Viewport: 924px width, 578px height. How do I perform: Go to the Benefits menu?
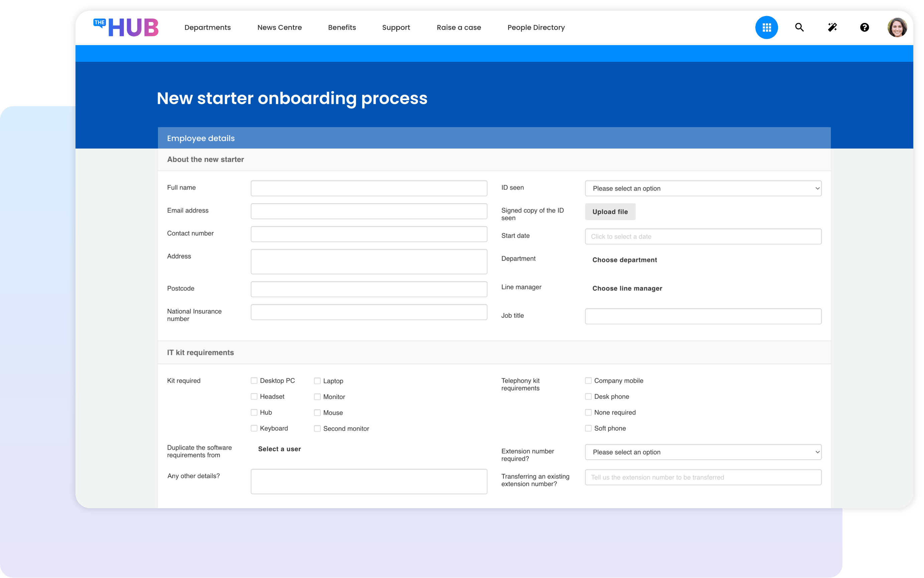(x=342, y=27)
